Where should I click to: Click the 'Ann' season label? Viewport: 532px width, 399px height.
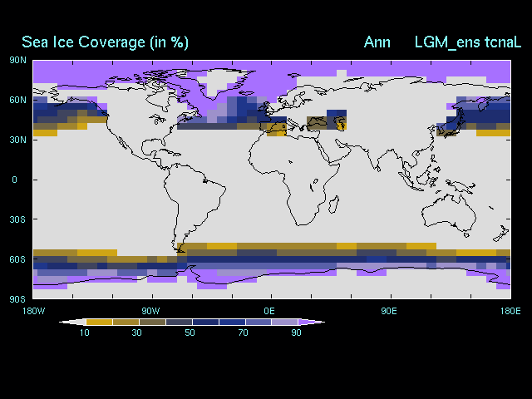pyautogui.click(x=377, y=42)
